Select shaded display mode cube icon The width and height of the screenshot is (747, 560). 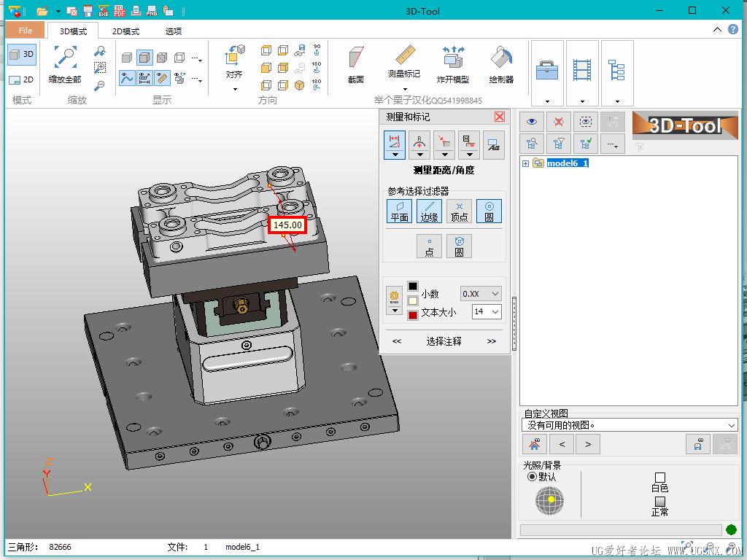tap(127, 58)
